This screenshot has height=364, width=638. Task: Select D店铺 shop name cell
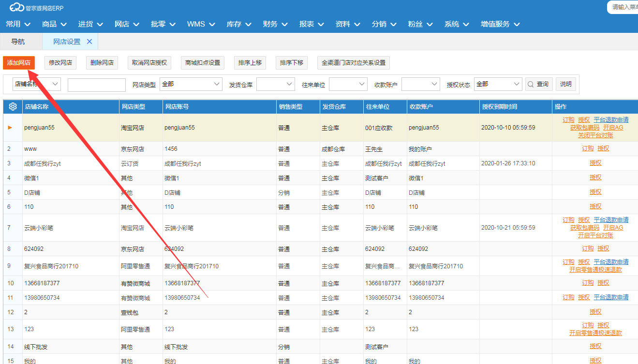pyautogui.click(x=71, y=192)
